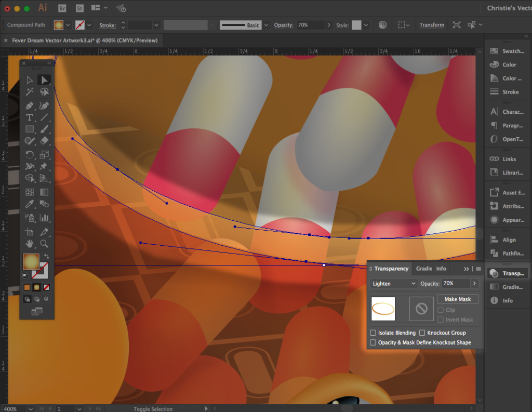Image resolution: width=532 pixels, height=412 pixels.
Task: Open the Lighten blending mode dropdown
Action: pos(394,284)
